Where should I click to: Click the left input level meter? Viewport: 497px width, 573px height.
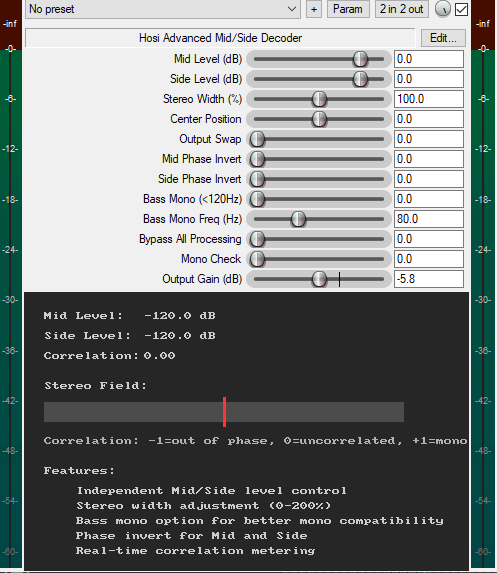point(11,285)
